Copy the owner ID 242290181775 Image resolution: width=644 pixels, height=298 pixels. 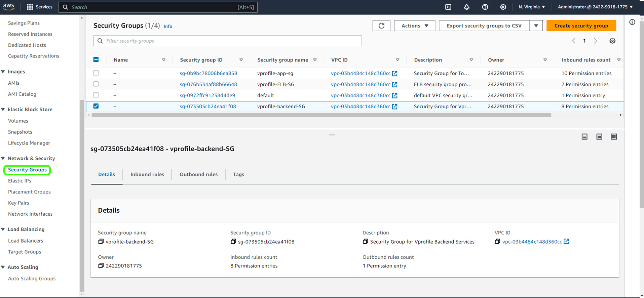pyautogui.click(x=101, y=265)
